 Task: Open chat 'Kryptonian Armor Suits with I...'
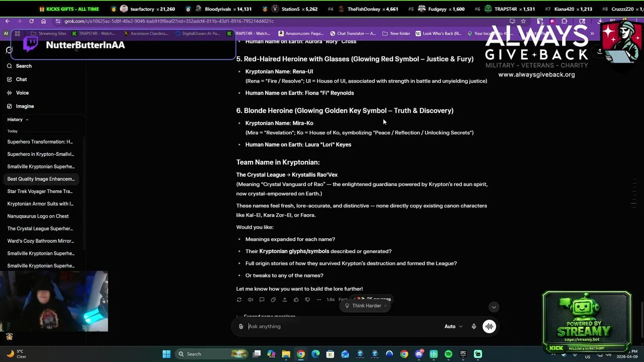click(x=40, y=204)
